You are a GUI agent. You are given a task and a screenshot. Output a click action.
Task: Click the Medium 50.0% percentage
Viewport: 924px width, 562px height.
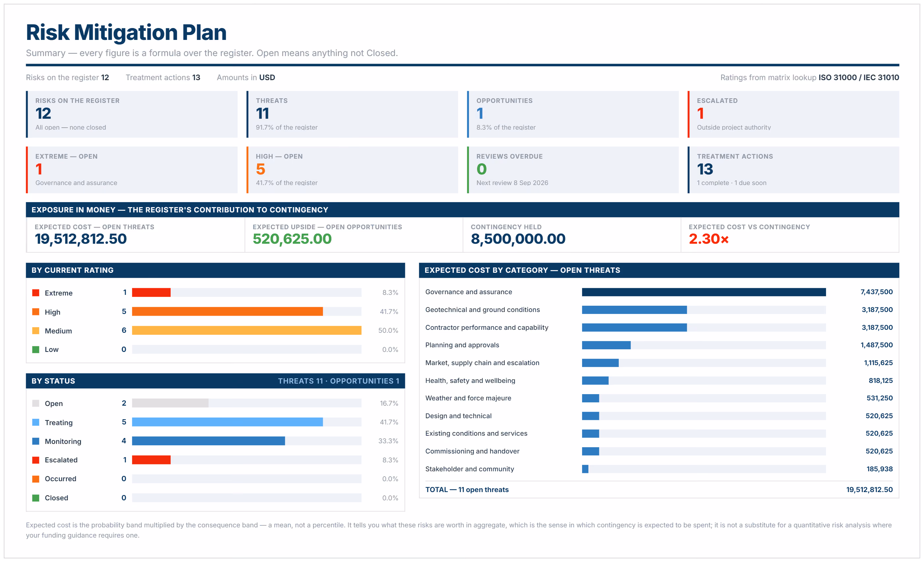tap(388, 330)
